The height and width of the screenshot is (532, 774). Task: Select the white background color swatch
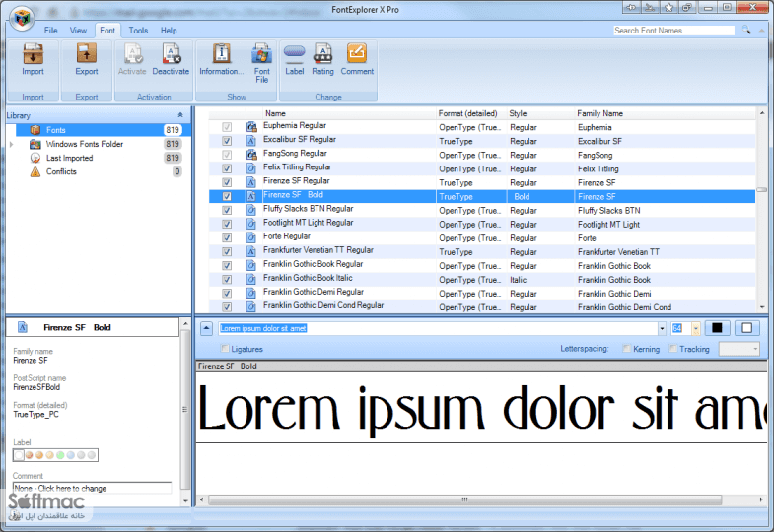[746, 328]
